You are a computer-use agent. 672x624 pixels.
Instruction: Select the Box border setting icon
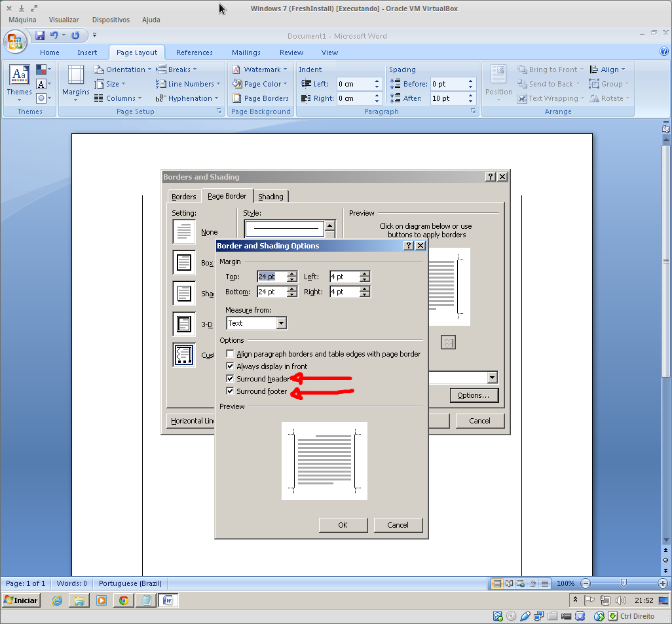184,263
